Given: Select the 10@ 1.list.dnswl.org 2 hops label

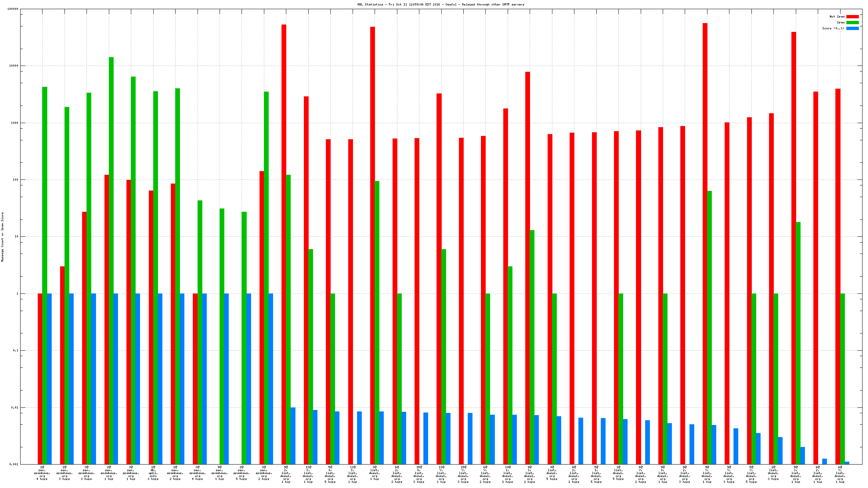Looking at the screenshot, I should tap(508, 474).
